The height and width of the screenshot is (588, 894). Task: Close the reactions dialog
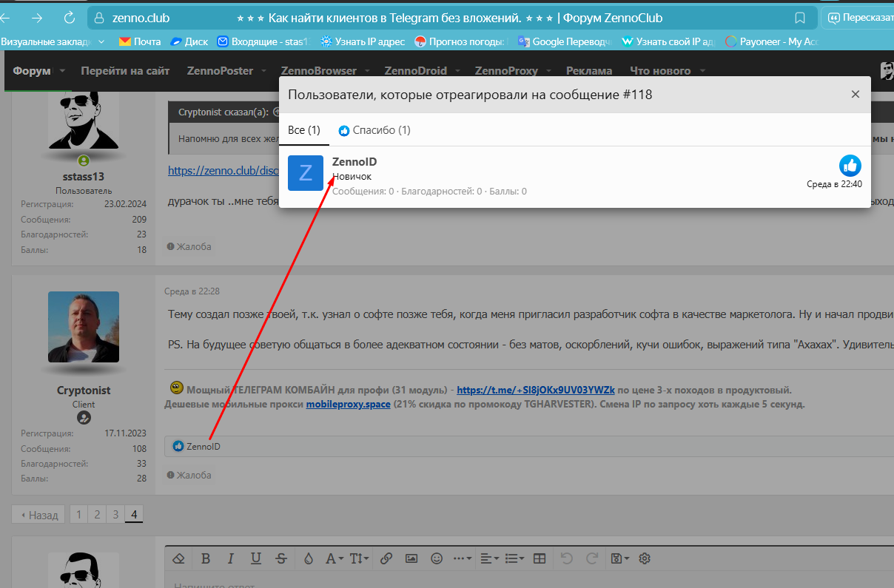[x=856, y=94]
